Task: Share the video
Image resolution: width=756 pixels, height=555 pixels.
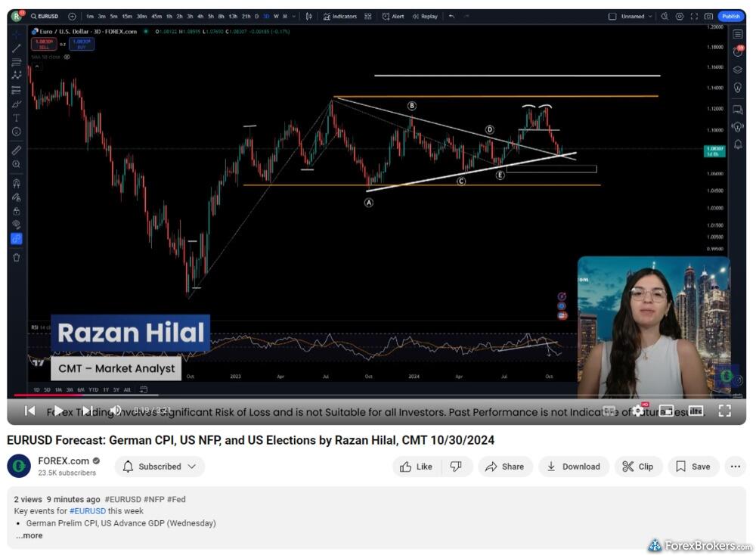Action: 505,467
